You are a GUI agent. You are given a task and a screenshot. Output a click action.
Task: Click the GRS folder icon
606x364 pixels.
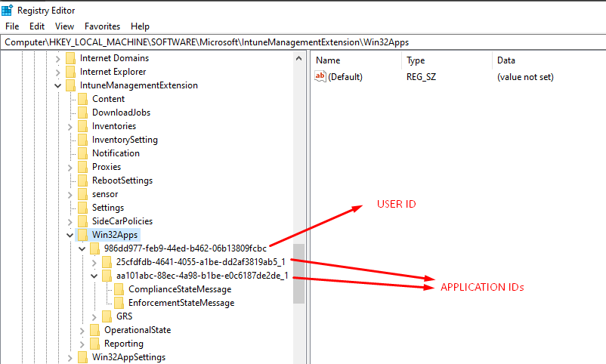[107, 316]
